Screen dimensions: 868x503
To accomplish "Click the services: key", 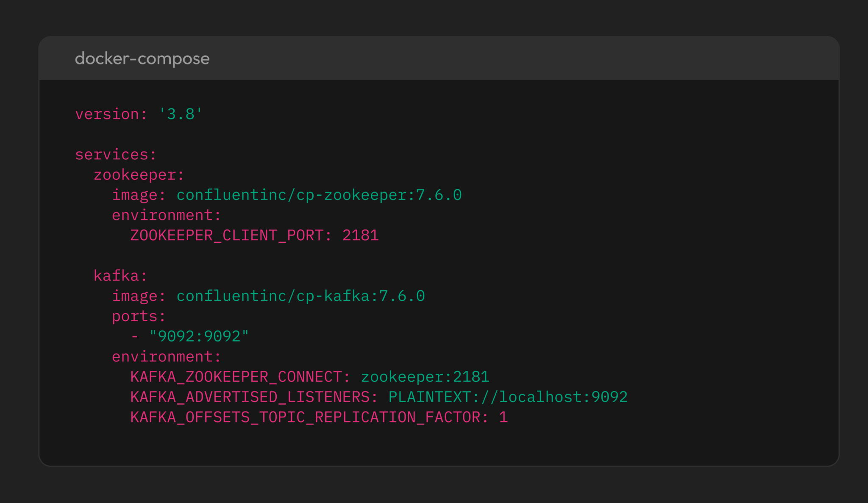I will [x=115, y=154].
